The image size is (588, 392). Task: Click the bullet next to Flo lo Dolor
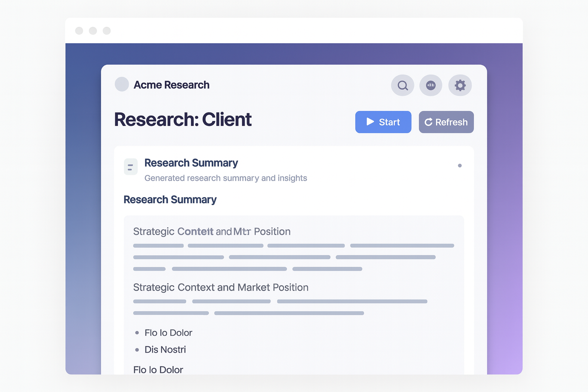138,332
